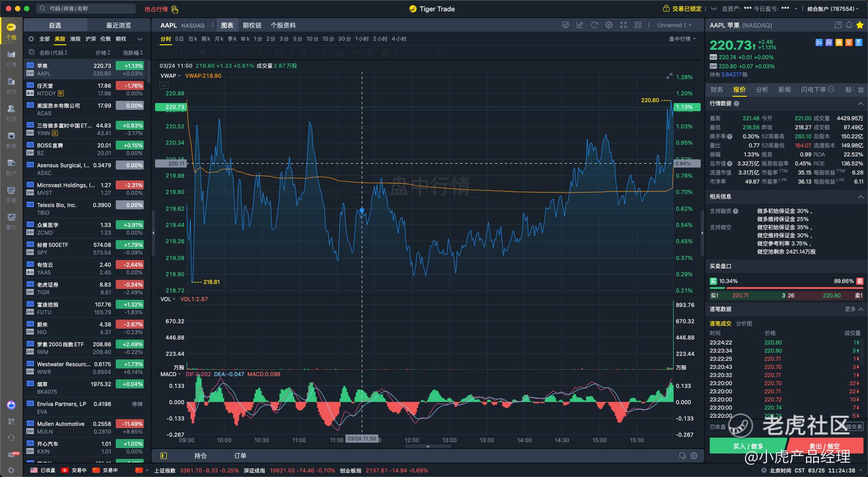This screenshot has height=477, width=868.
Task: Toggle the 交易已锁定 trade lock
Action: (682, 9)
